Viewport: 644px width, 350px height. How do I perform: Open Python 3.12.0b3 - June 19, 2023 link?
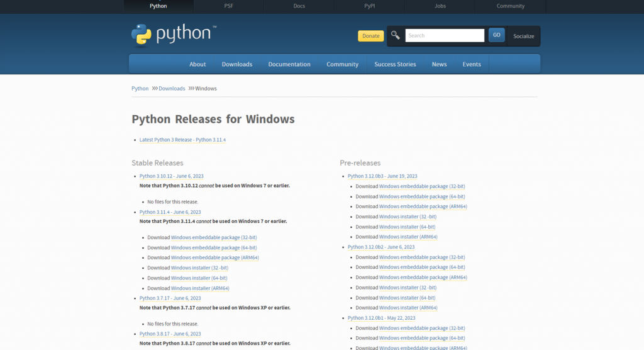point(382,176)
